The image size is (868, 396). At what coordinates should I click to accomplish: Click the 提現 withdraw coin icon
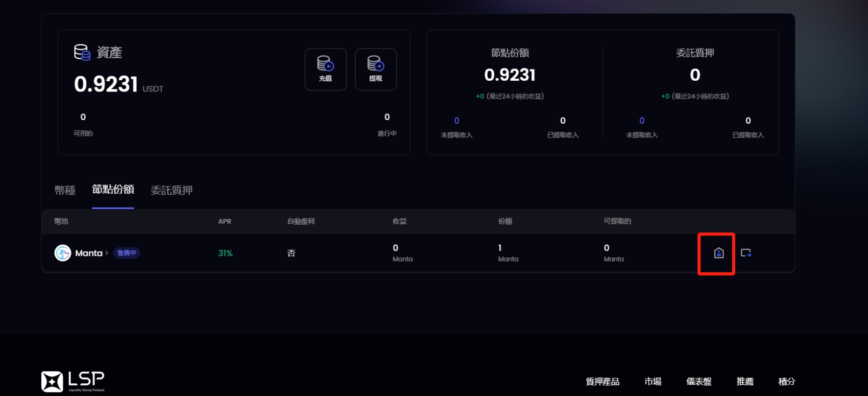click(x=376, y=64)
